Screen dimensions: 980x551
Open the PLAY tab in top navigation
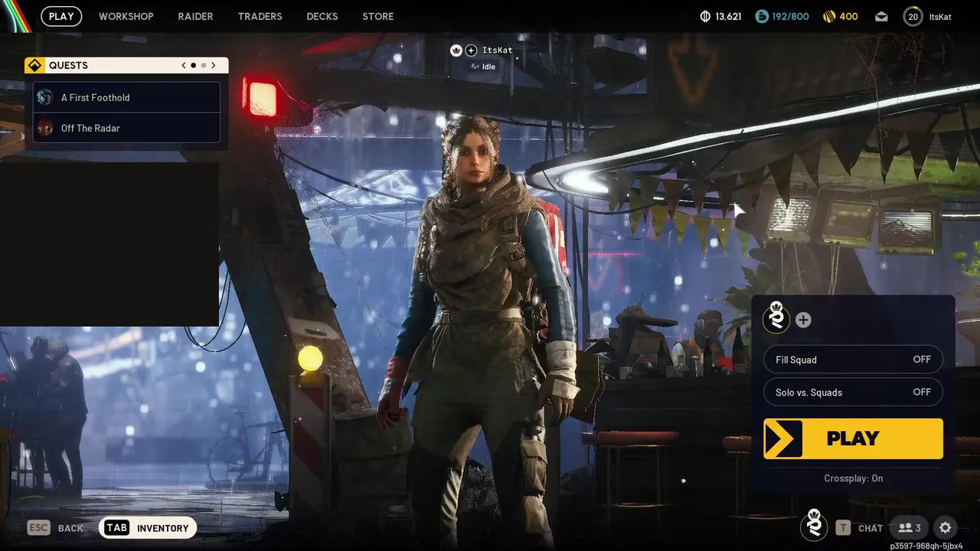[x=61, y=16]
